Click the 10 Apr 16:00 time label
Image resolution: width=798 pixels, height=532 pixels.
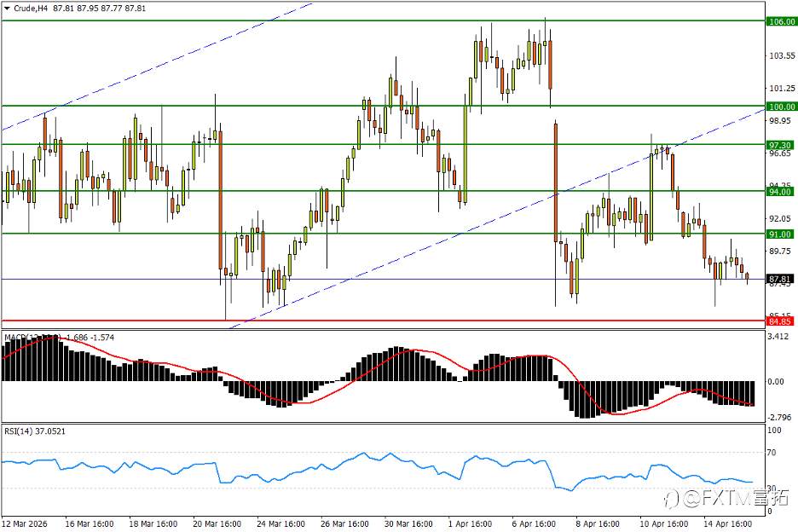coord(663,523)
